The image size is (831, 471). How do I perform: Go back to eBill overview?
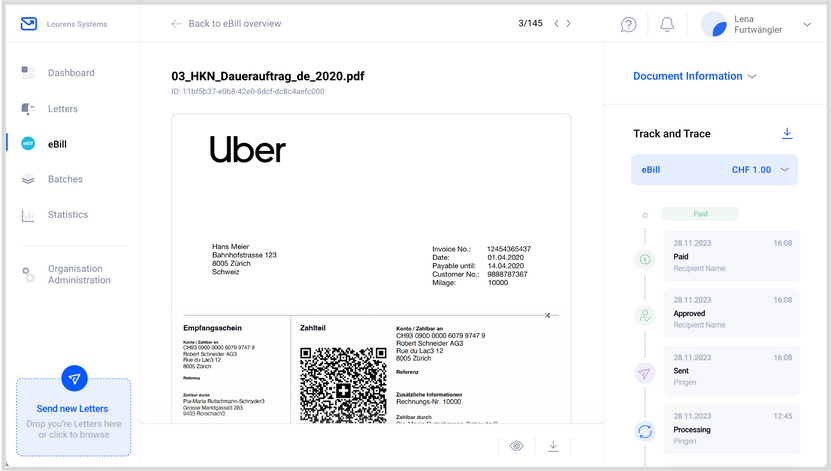235,23
